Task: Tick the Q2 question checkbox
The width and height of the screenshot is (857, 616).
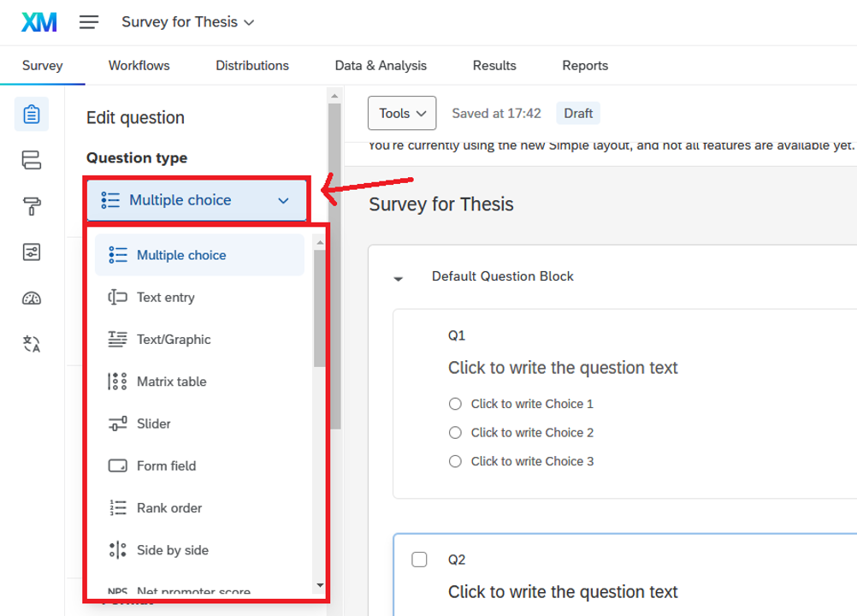Action: click(419, 560)
